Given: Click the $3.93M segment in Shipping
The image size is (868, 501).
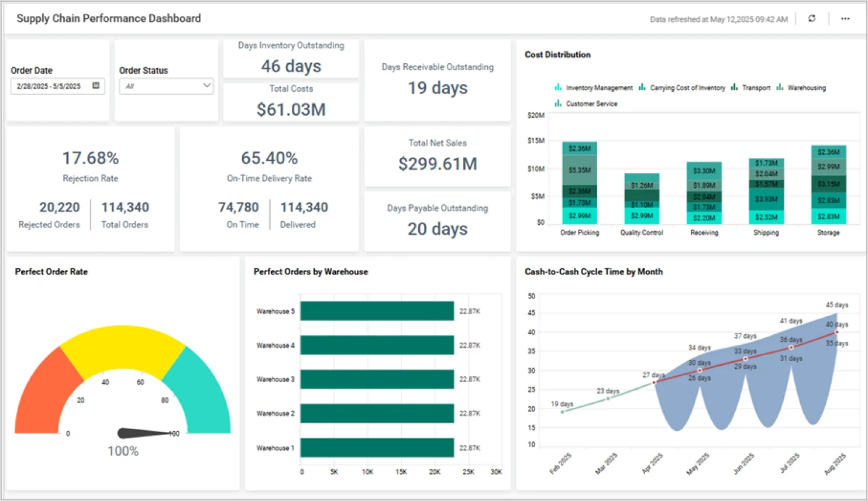Looking at the screenshot, I should point(766,199).
